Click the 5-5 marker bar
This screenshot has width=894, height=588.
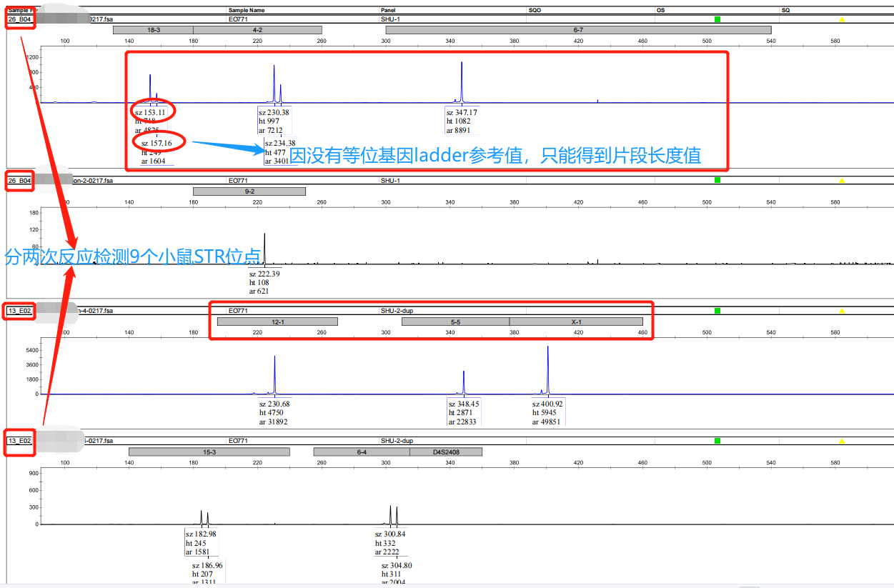[x=455, y=322]
